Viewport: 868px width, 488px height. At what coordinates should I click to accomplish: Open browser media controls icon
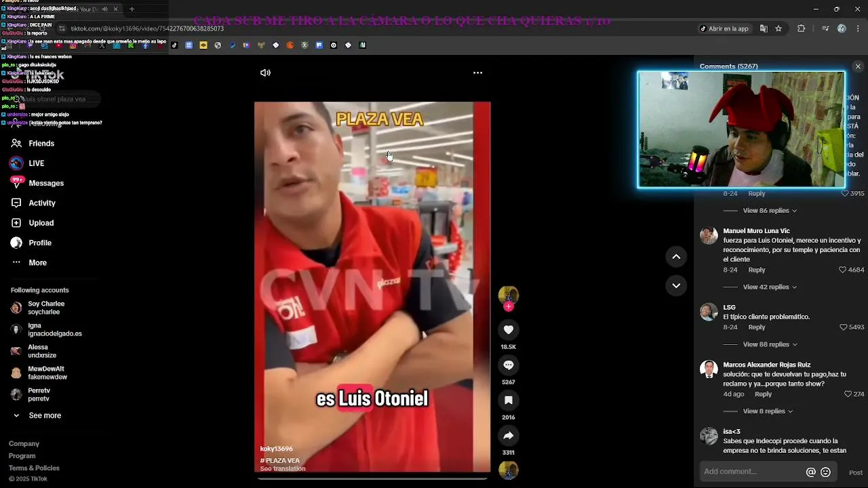[x=825, y=28]
